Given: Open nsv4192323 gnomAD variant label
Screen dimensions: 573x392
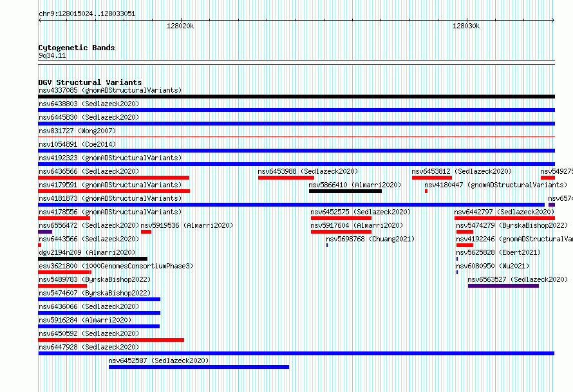Looking at the screenshot, I should coord(110,158).
